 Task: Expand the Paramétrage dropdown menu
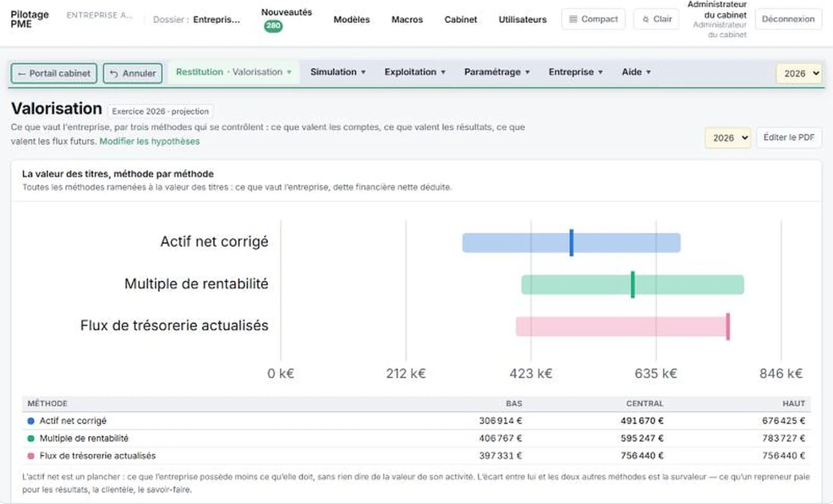(497, 72)
